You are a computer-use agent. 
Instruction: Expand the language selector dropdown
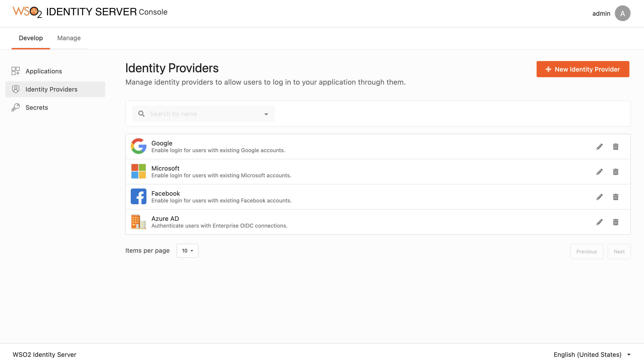click(x=629, y=354)
